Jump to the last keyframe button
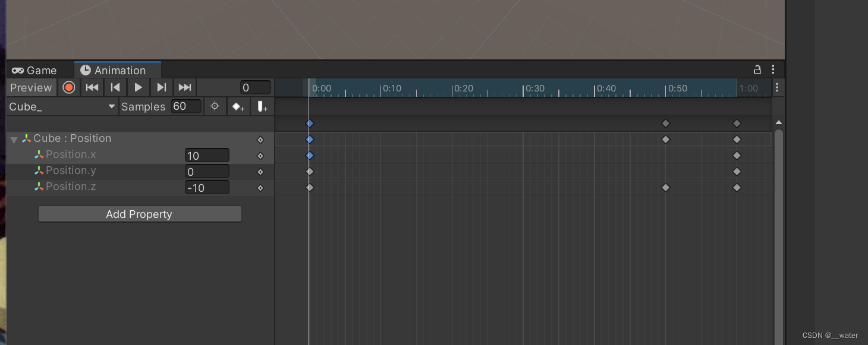This screenshot has height=345, width=868. (x=185, y=88)
